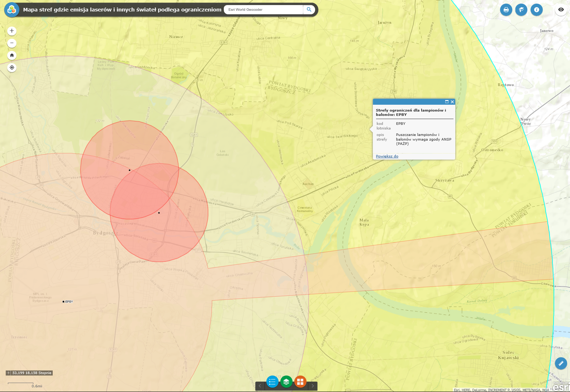Open the Print widget
This screenshot has height=392, width=570.
tap(506, 10)
